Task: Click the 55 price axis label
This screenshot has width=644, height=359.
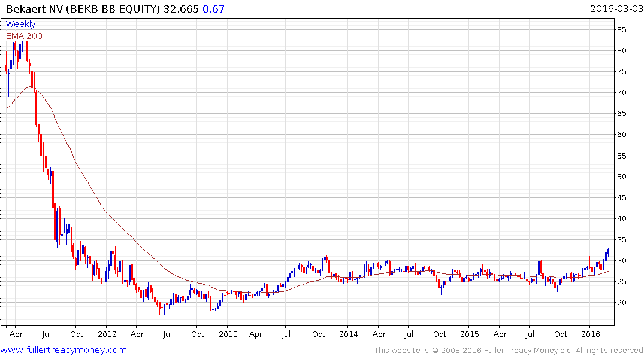Action: point(621,156)
